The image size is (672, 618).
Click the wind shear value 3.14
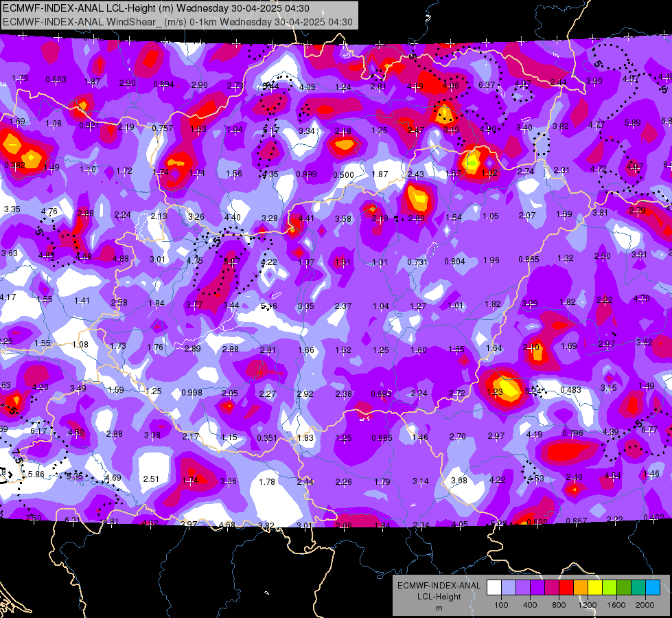tap(420, 481)
